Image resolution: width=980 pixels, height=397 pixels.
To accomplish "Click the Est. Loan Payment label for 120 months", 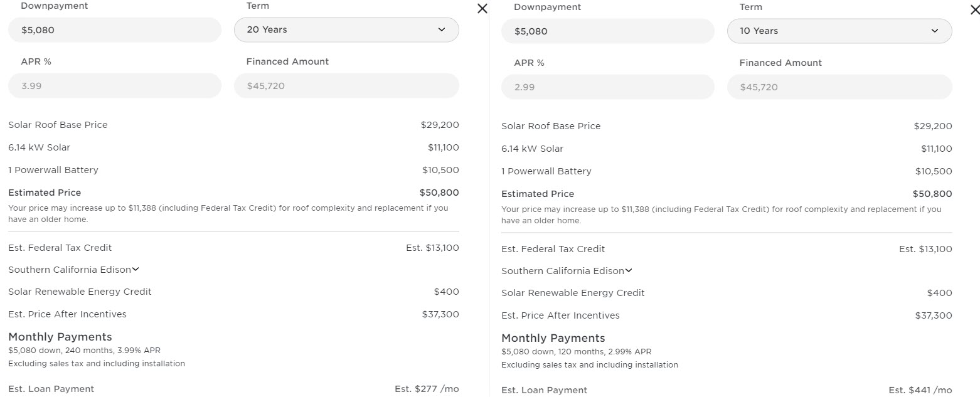I will click(x=545, y=390).
